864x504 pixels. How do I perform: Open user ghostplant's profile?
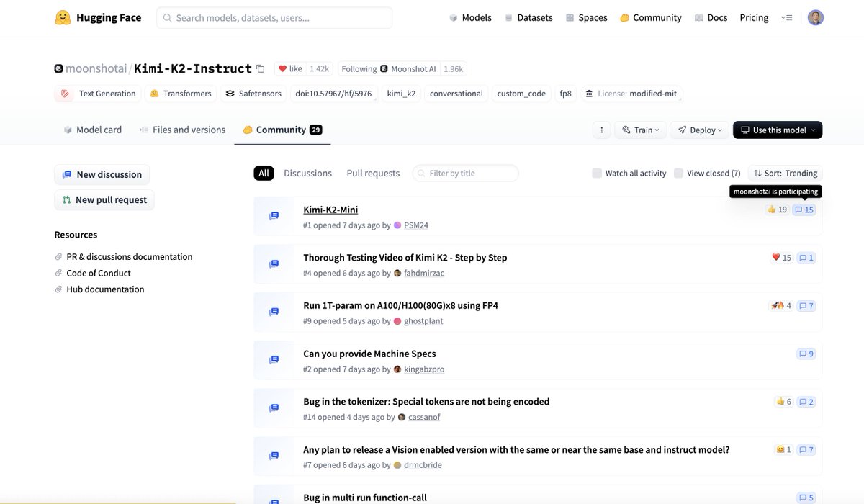coord(423,321)
